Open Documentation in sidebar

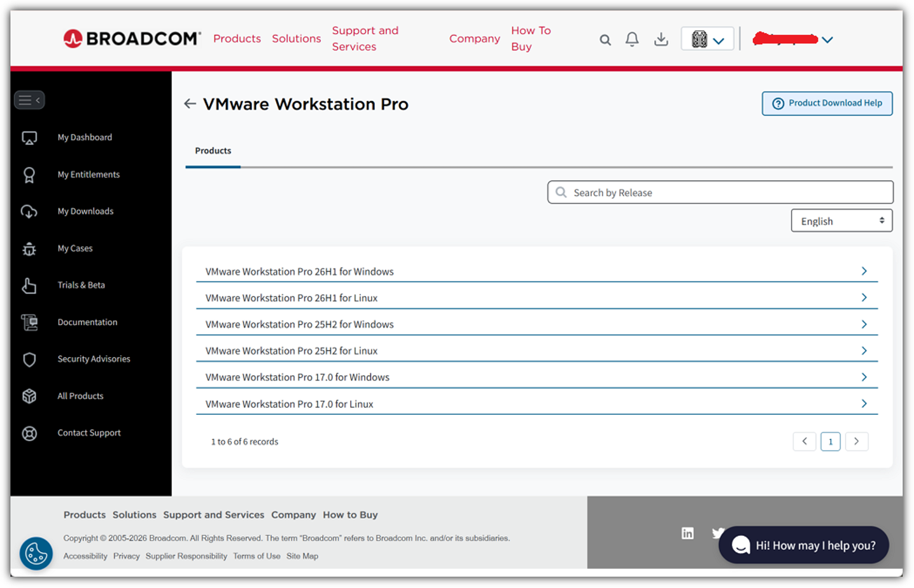coord(87,322)
